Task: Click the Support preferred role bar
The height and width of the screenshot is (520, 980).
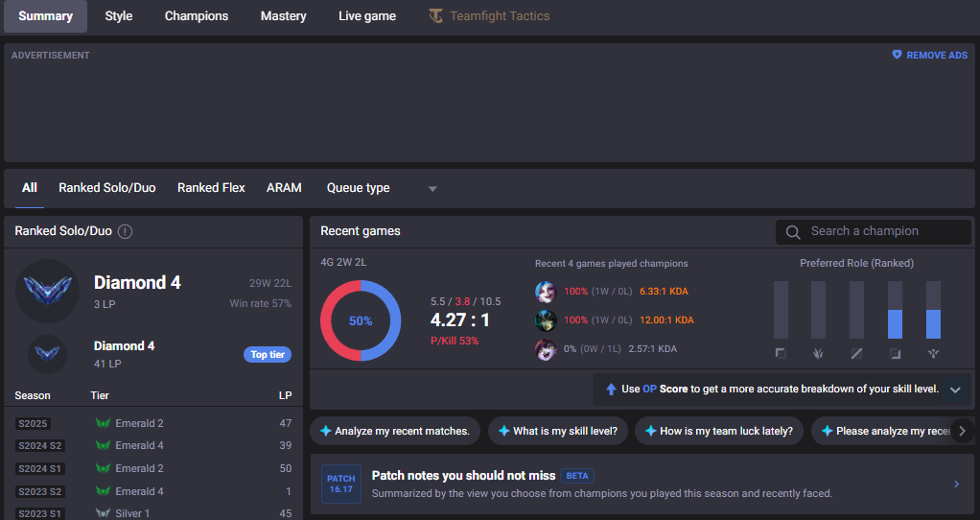Action: [933, 309]
